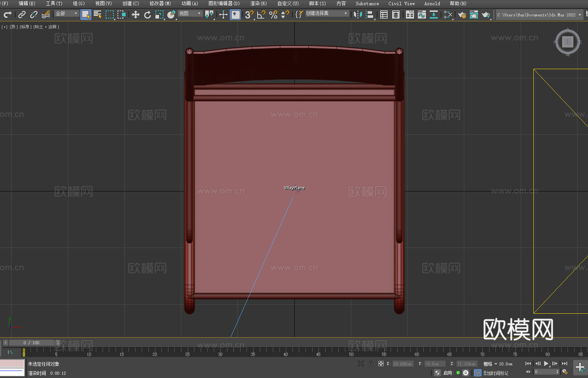
Task: Open the [粘土 + 边面] display menu
Action: pos(46,27)
